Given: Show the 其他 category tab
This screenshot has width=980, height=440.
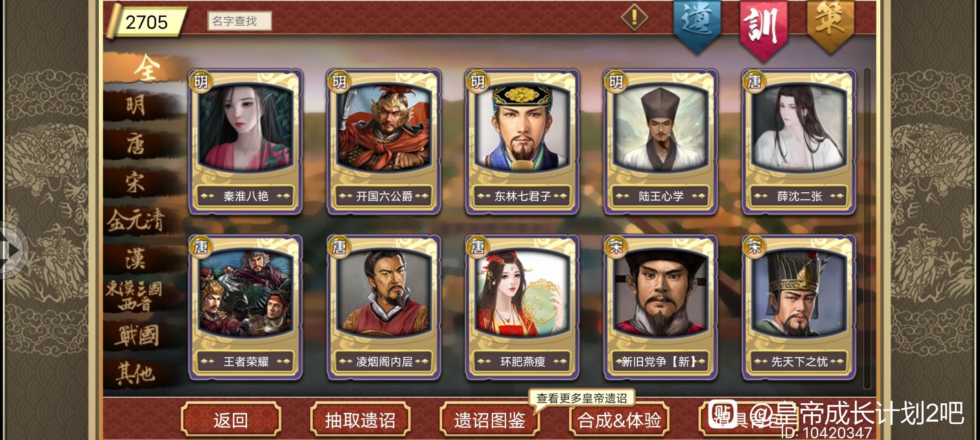Looking at the screenshot, I should (136, 374).
